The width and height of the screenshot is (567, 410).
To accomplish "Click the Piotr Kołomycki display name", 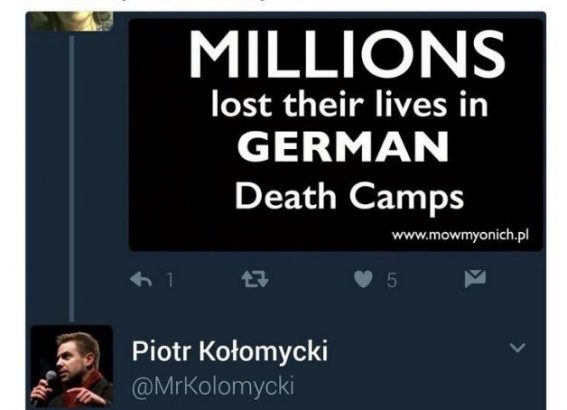I will click(230, 351).
